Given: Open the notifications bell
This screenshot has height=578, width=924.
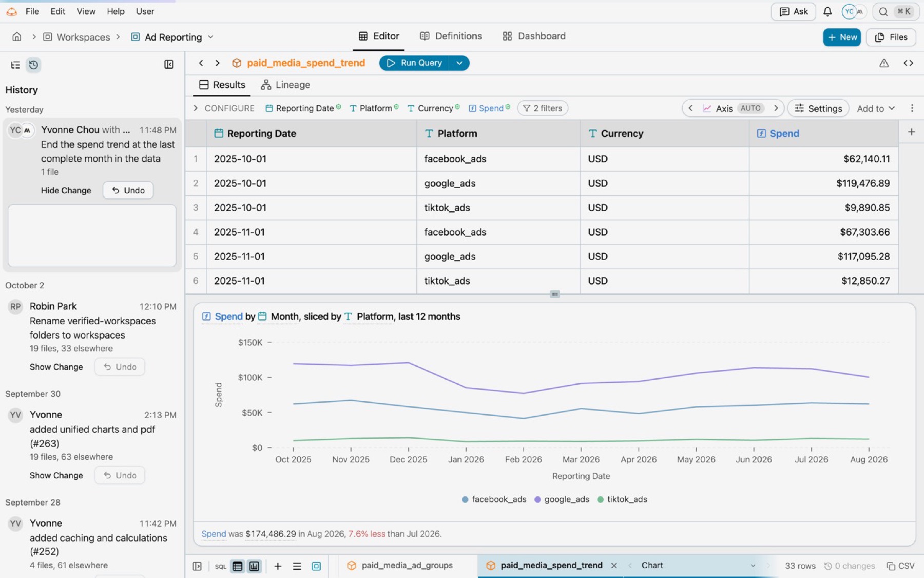Looking at the screenshot, I should tap(827, 11).
